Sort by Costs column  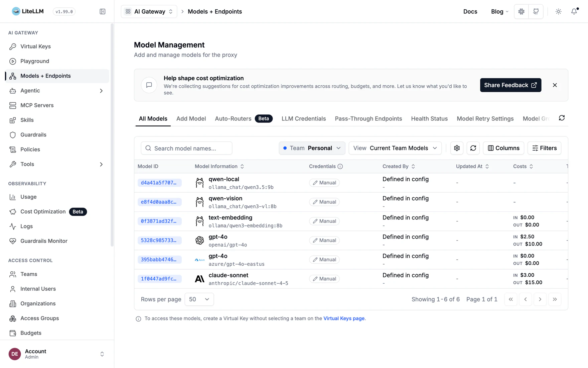523,167
